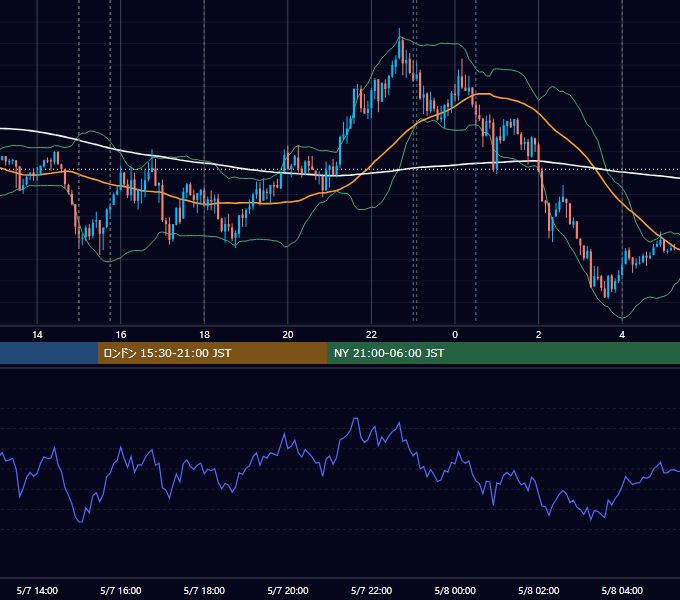Image resolution: width=680 pixels, height=600 pixels.
Task: Click the 2 hour axis label
Action: tap(539, 335)
